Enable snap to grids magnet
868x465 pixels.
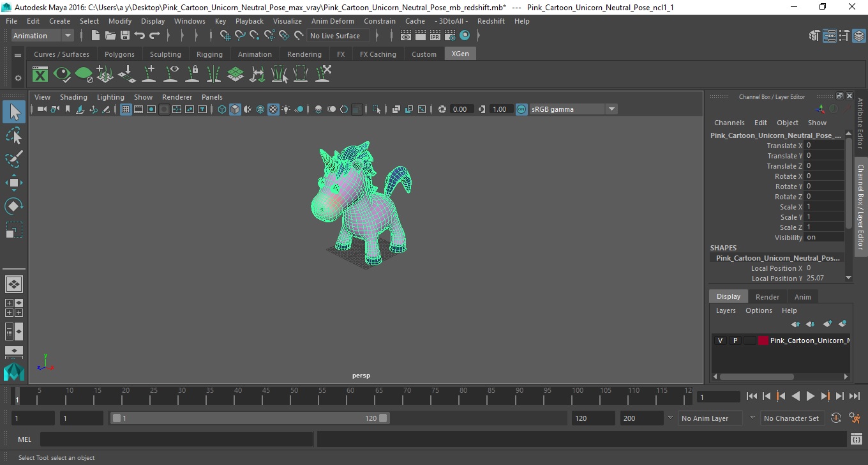(x=225, y=36)
